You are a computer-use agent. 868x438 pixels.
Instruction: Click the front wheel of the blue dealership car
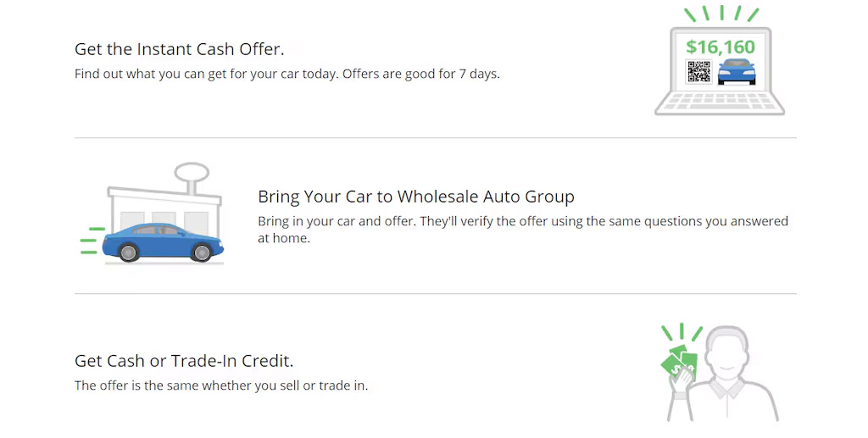202,252
